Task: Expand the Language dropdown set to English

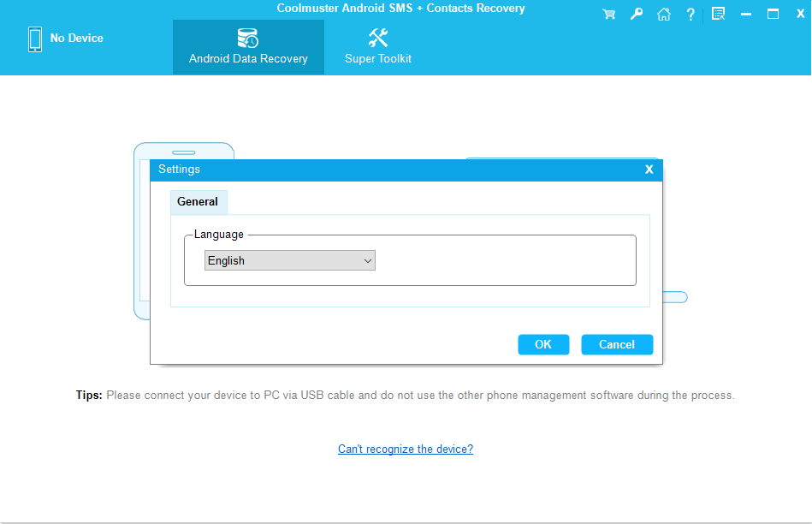Action: (290, 260)
